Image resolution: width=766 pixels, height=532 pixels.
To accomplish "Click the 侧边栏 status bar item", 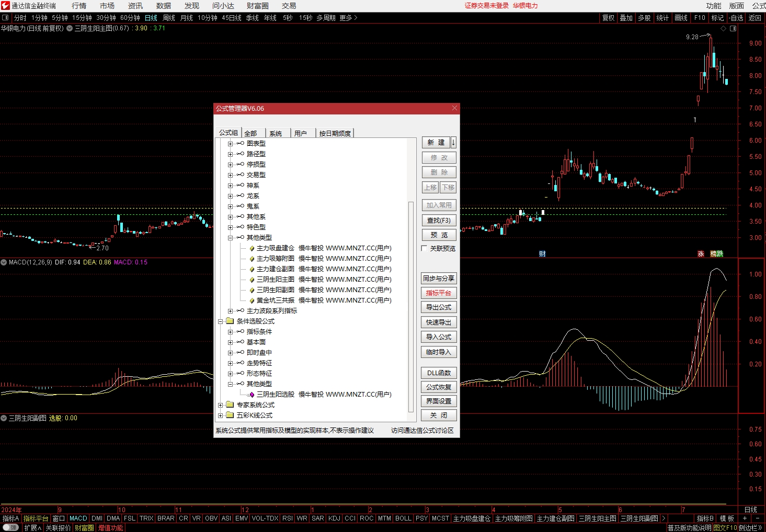I will click(750, 528).
